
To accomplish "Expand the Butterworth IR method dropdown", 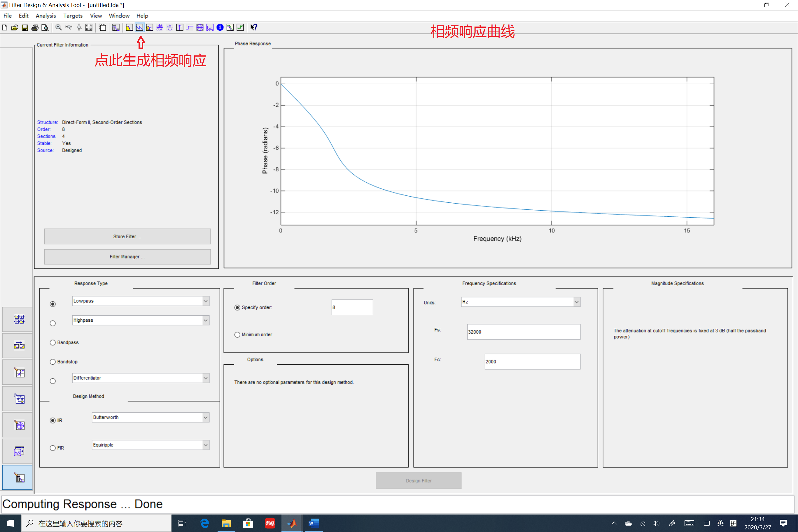I will point(205,417).
